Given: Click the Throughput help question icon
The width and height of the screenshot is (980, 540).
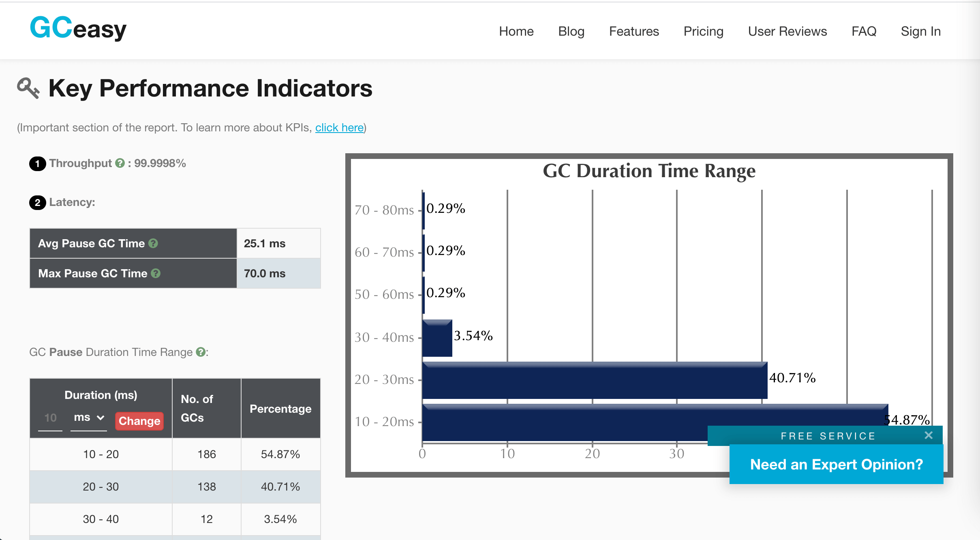Looking at the screenshot, I should pos(120,163).
